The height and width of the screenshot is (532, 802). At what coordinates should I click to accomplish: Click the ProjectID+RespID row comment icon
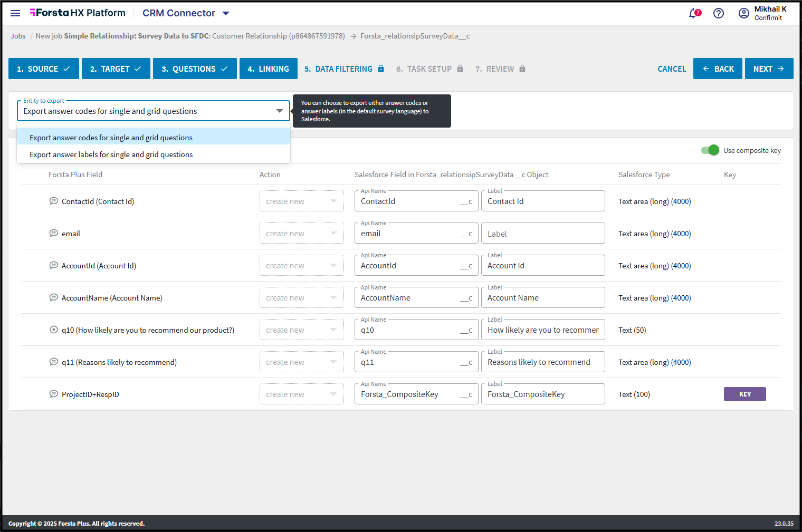click(x=54, y=394)
